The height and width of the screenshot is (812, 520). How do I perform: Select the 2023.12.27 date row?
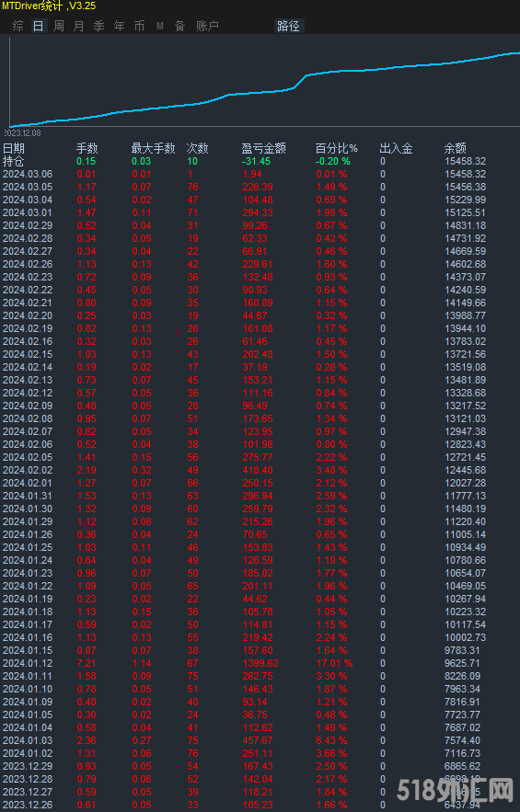(x=28, y=792)
